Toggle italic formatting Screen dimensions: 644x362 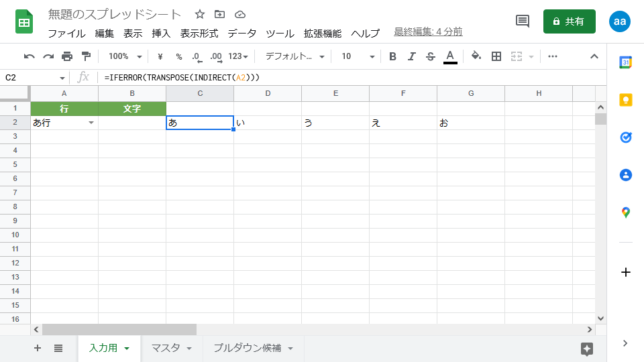[x=411, y=56]
